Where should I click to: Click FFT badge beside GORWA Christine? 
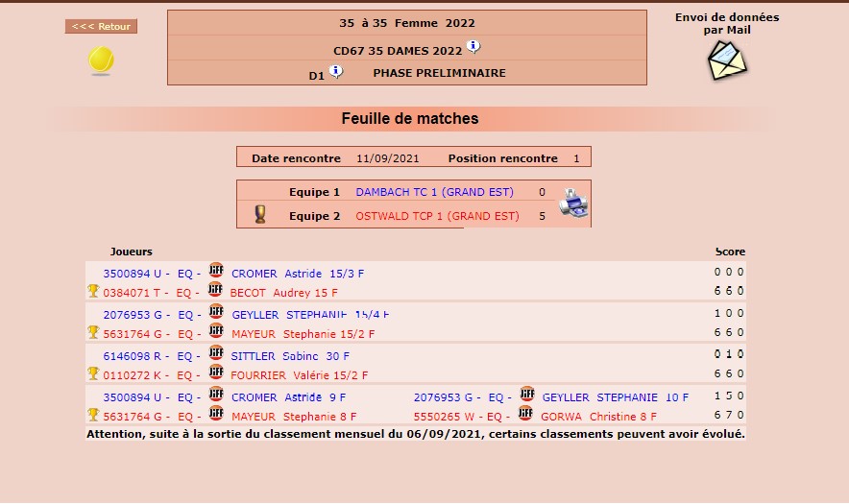[x=525, y=415]
